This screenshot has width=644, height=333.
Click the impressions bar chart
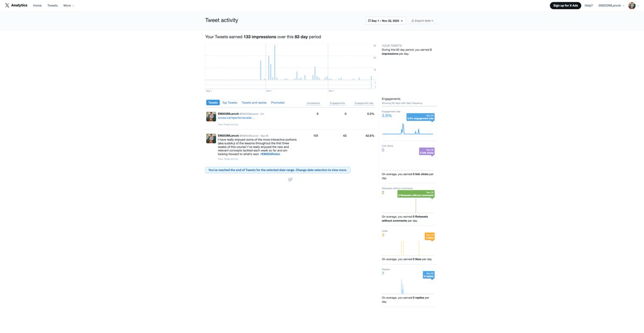point(290,67)
